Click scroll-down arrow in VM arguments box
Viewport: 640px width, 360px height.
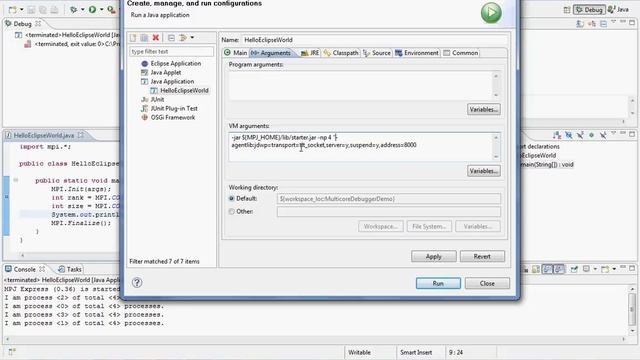tap(496, 157)
